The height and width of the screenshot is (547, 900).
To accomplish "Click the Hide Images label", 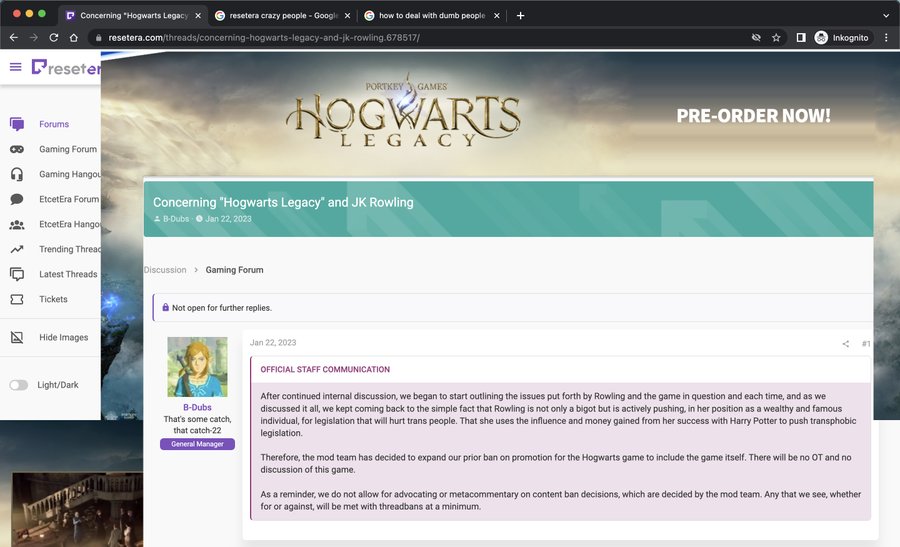I will pos(64,337).
